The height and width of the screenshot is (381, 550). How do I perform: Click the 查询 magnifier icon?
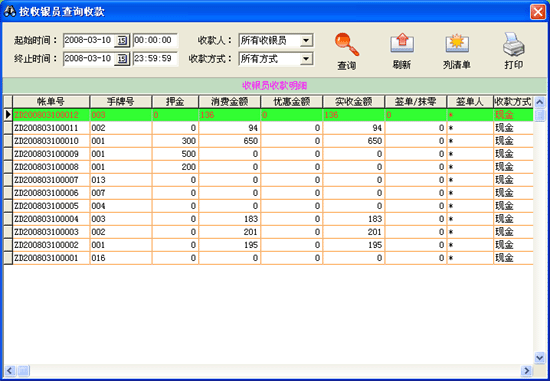click(346, 45)
